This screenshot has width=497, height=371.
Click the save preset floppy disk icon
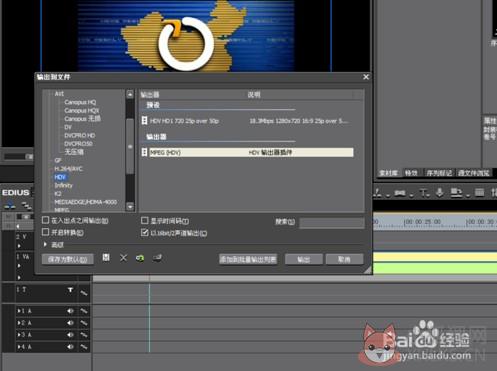tap(106, 257)
